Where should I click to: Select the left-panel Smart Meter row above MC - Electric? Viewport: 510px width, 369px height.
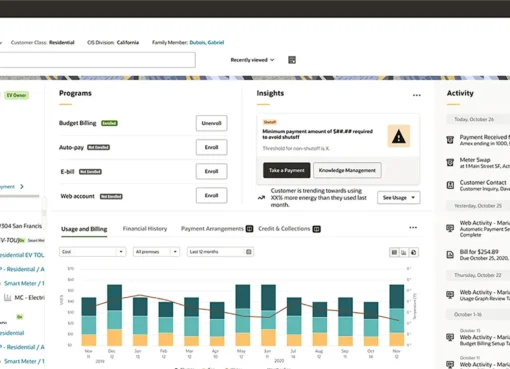[x=24, y=284]
